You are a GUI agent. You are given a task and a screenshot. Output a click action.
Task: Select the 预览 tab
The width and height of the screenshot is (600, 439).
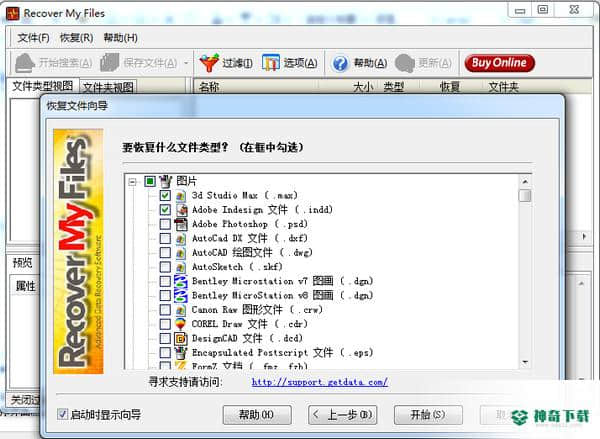[23, 263]
